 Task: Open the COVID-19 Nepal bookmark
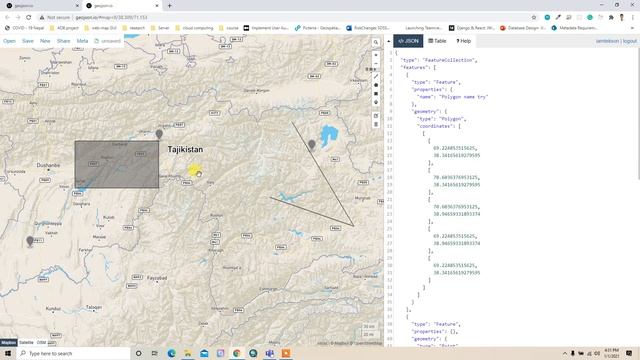[x=24, y=28]
